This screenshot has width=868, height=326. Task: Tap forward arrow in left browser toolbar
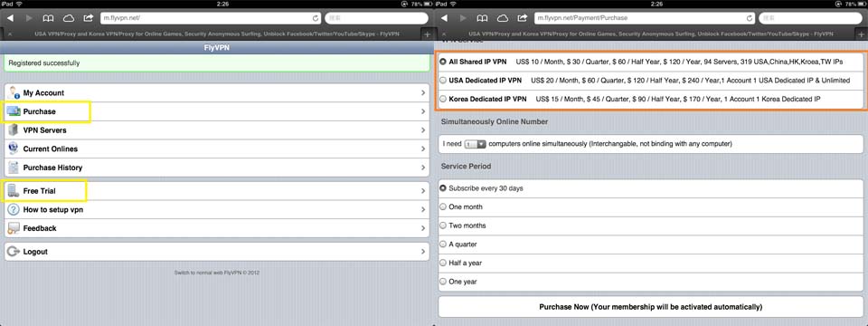(x=29, y=18)
